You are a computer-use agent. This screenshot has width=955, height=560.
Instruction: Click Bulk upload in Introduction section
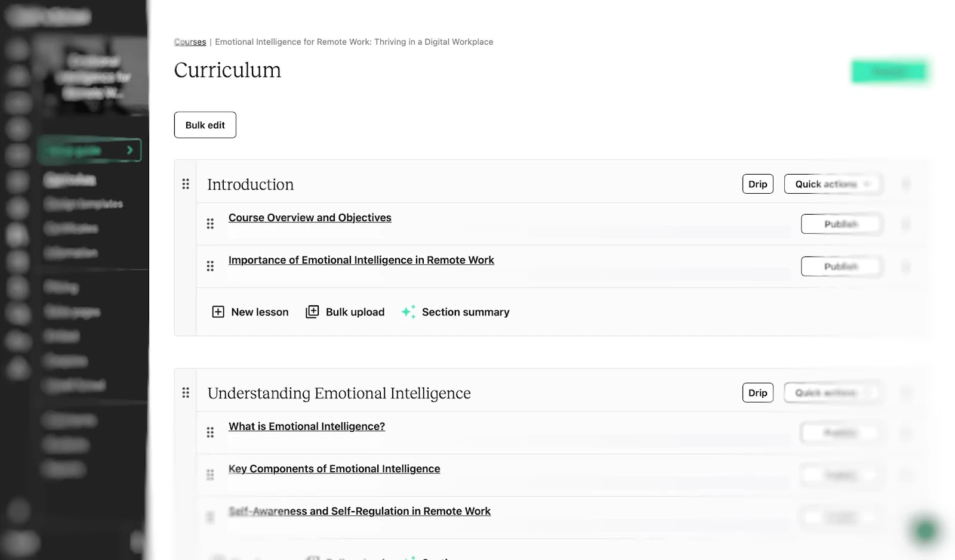pos(345,312)
